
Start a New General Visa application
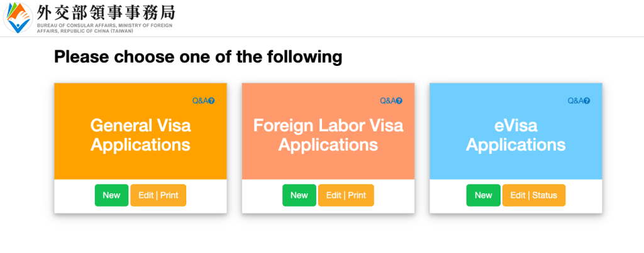(111, 195)
